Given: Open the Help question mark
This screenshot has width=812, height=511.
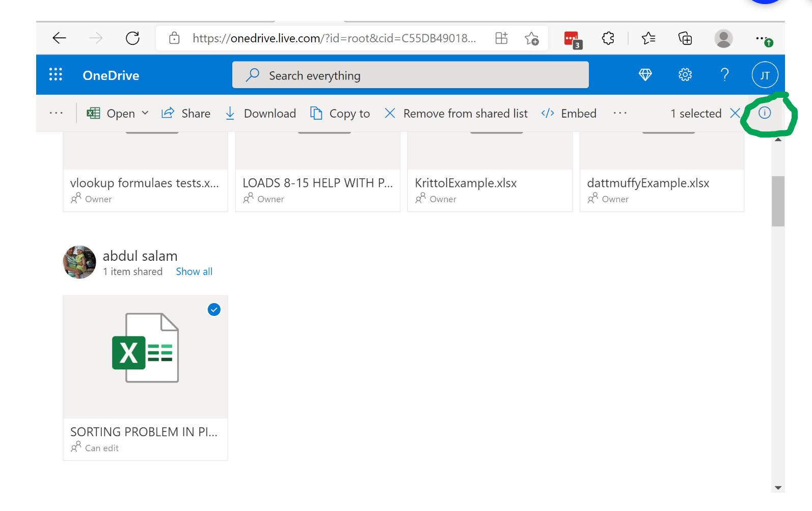Looking at the screenshot, I should click(x=724, y=75).
